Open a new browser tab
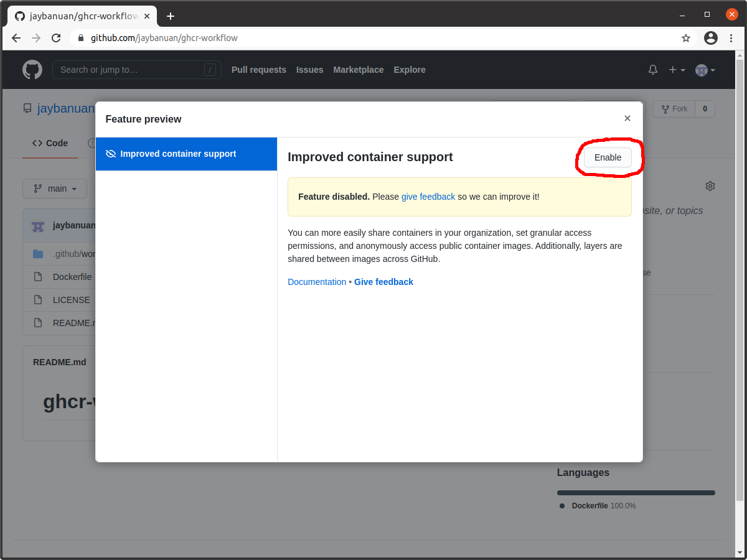The width and height of the screenshot is (747, 560). point(171,16)
